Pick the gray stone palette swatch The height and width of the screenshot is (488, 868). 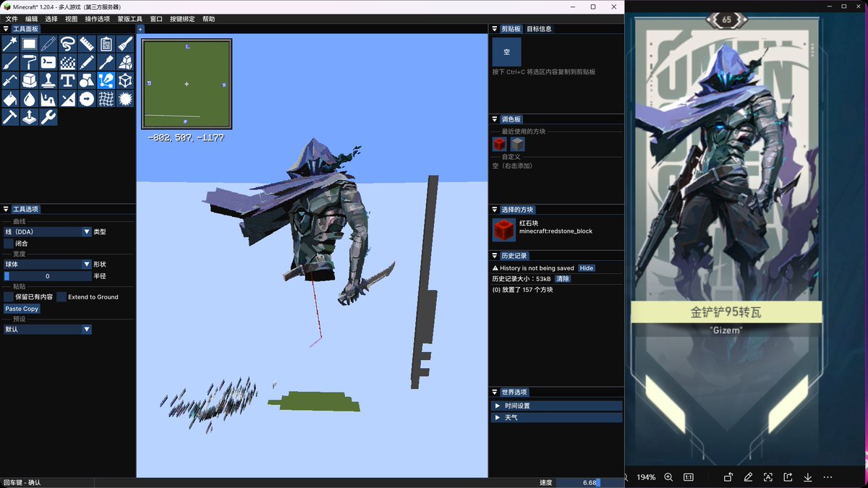(x=518, y=144)
